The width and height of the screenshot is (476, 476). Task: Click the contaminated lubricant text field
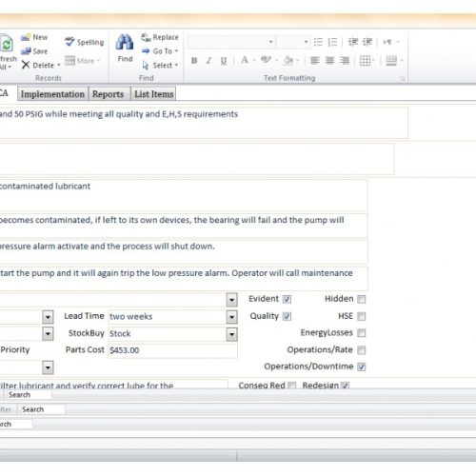coord(184,195)
